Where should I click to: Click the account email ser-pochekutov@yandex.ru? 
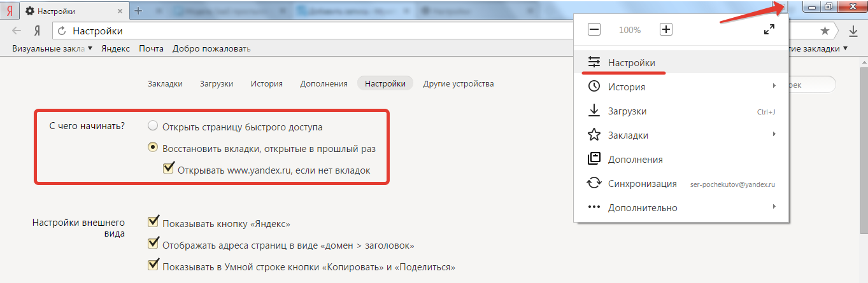click(732, 184)
